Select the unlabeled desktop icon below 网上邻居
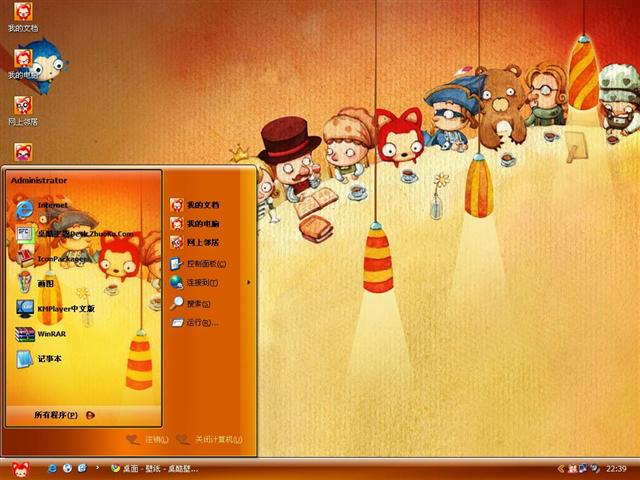 23,152
